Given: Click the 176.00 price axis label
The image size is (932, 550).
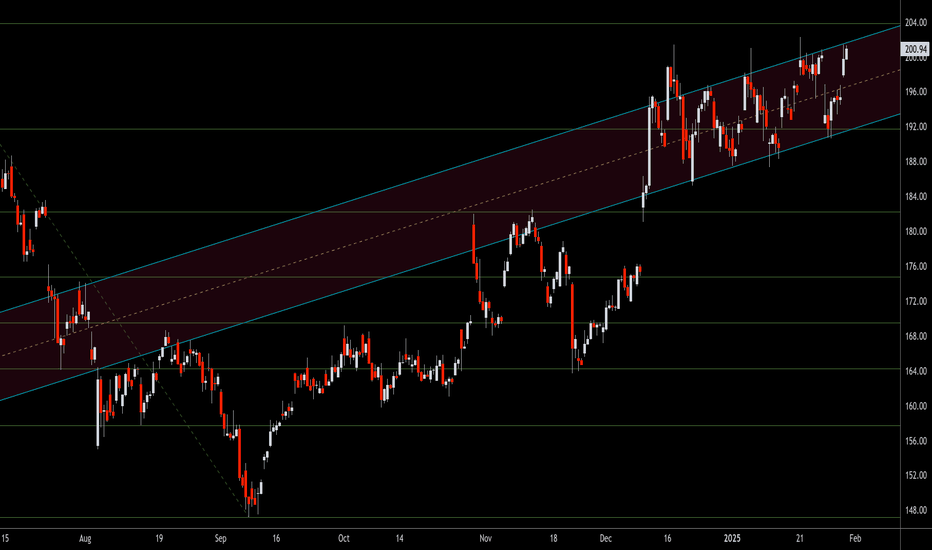Looking at the screenshot, I should [915, 266].
